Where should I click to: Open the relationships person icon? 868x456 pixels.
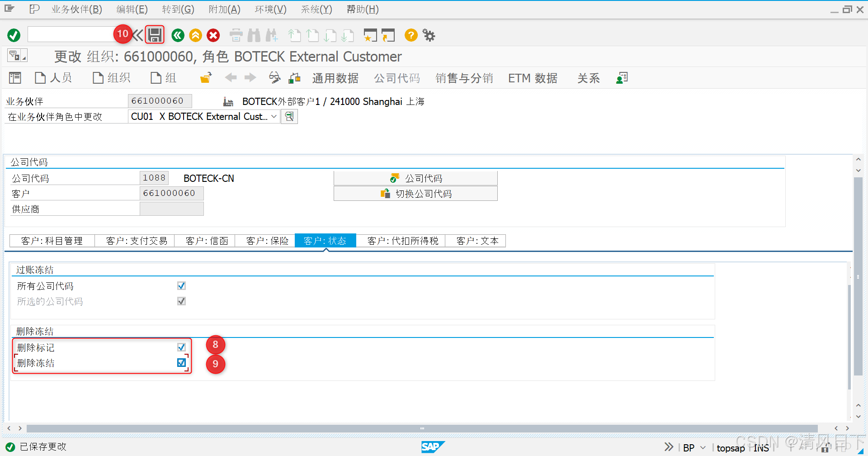(x=622, y=77)
